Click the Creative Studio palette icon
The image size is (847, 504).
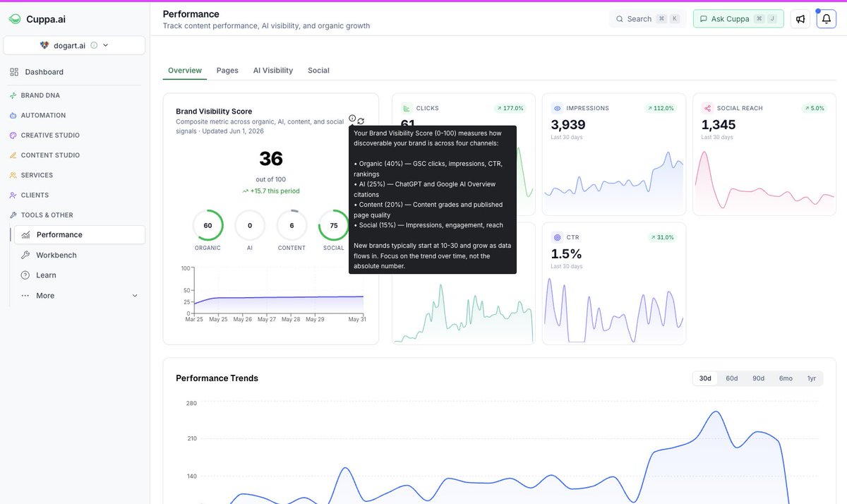pos(13,135)
